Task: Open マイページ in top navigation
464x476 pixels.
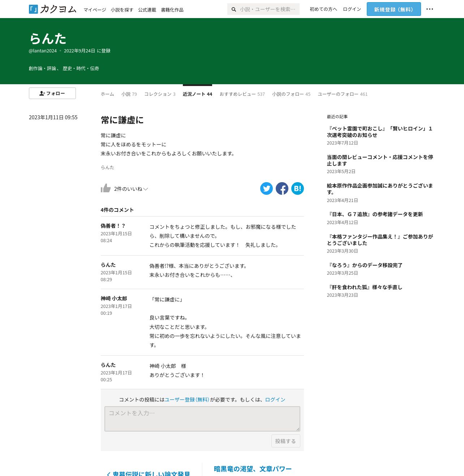Action: click(95, 10)
